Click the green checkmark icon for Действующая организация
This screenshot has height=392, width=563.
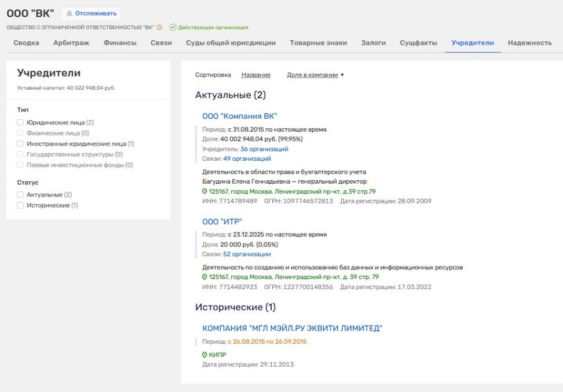point(173,27)
